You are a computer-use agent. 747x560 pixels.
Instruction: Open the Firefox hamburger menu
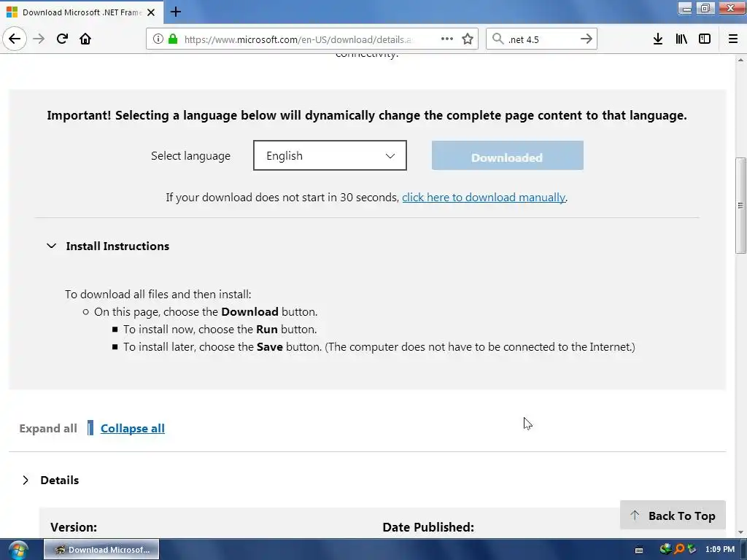pyautogui.click(x=733, y=39)
